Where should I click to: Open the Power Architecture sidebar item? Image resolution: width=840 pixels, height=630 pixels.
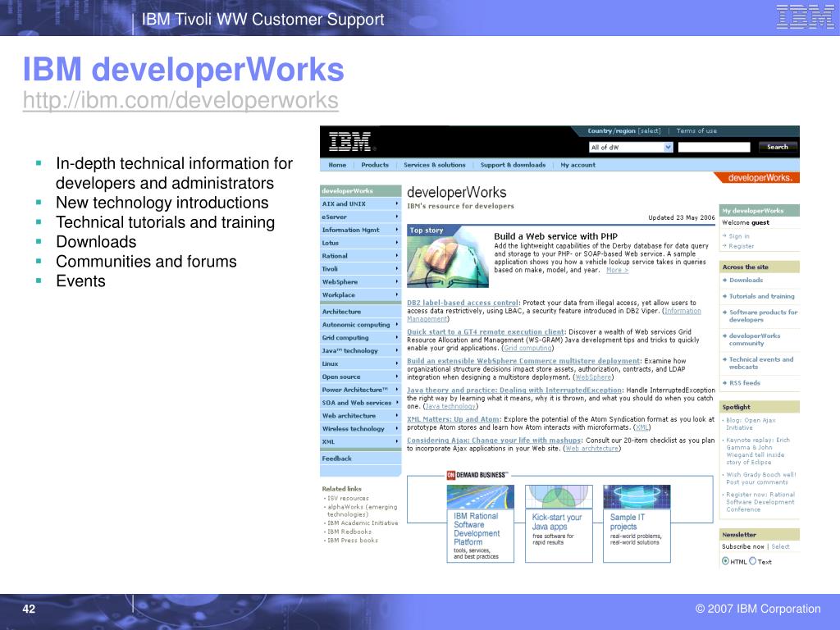click(361, 390)
